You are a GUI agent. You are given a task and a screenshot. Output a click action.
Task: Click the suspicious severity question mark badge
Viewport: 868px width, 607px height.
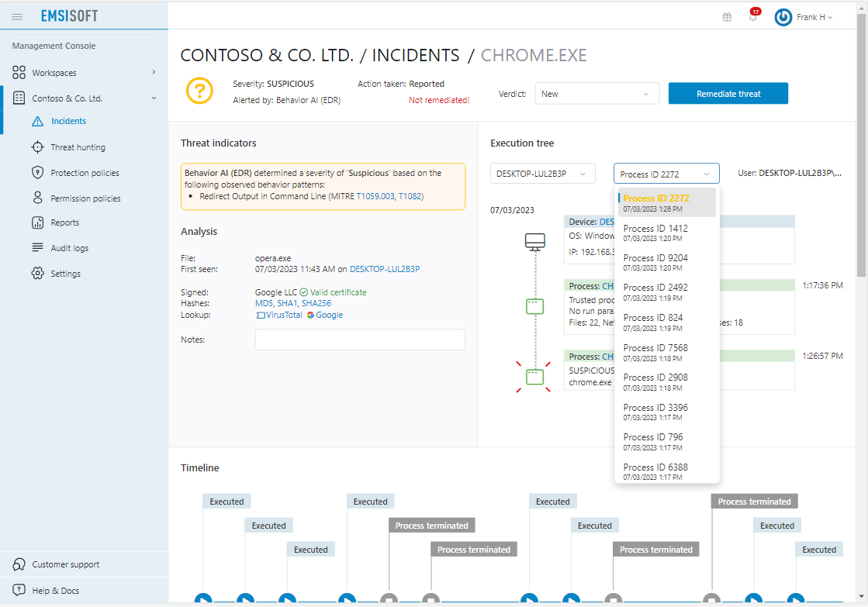pos(199,91)
